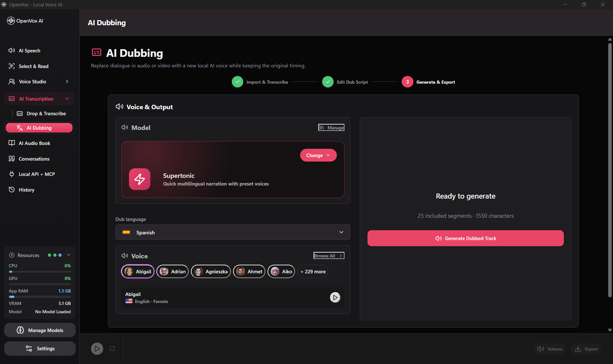Click the Resources gauge icon

(x=12, y=255)
